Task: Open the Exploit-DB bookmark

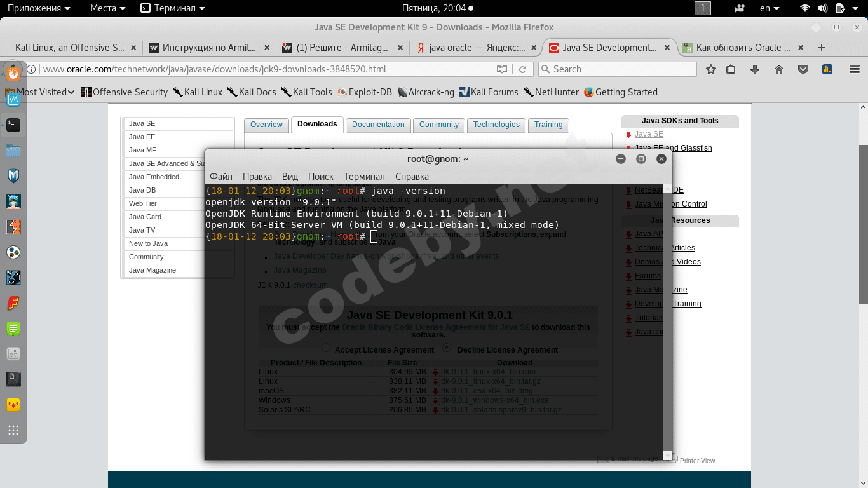Action: click(365, 92)
